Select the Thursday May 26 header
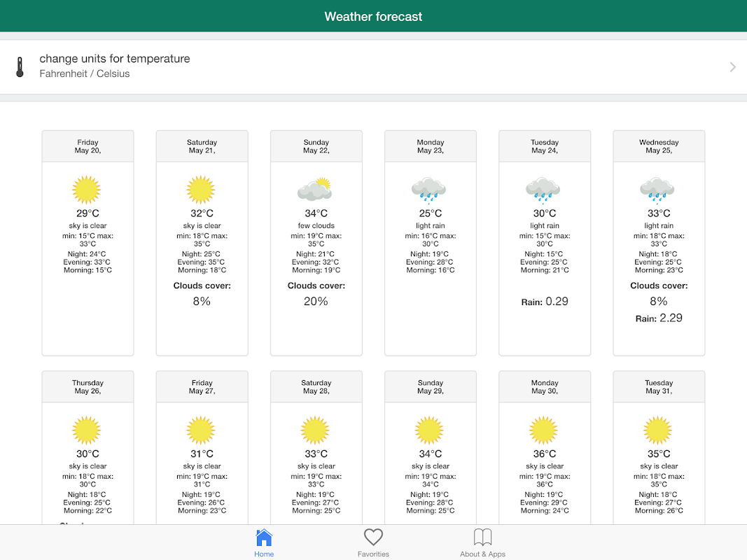The height and width of the screenshot is (560, 747). tap(88, 386)
